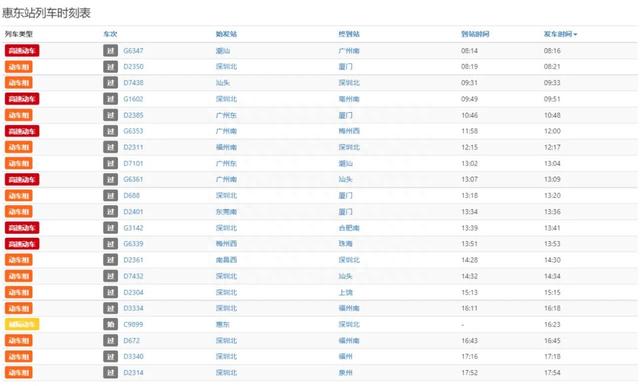Click the 始 badge beside train C9899
The image size is (640, 386).
pyautogui.click(x=110, y=324)
